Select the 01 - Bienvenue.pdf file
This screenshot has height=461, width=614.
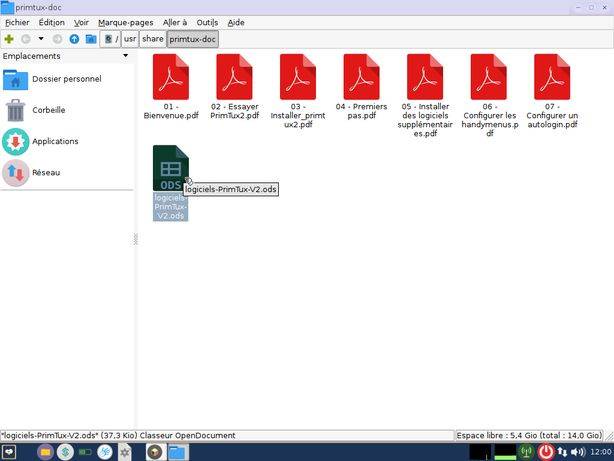171,87
